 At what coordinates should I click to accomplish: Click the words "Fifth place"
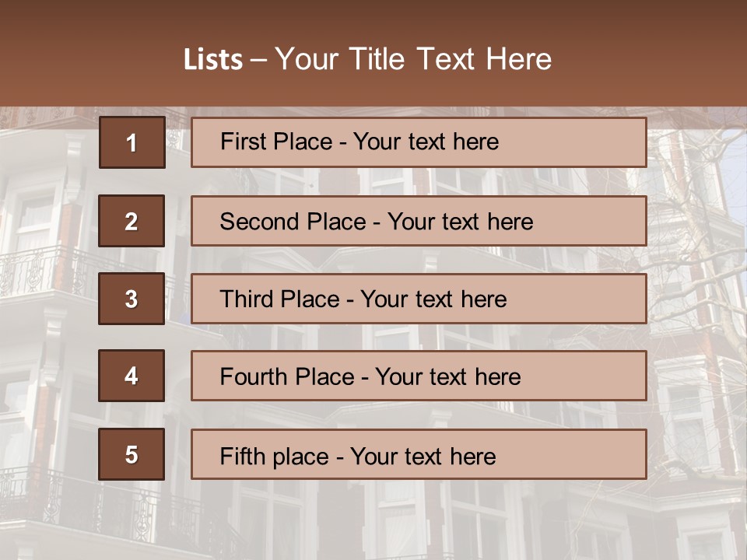[x=275, y=457]
